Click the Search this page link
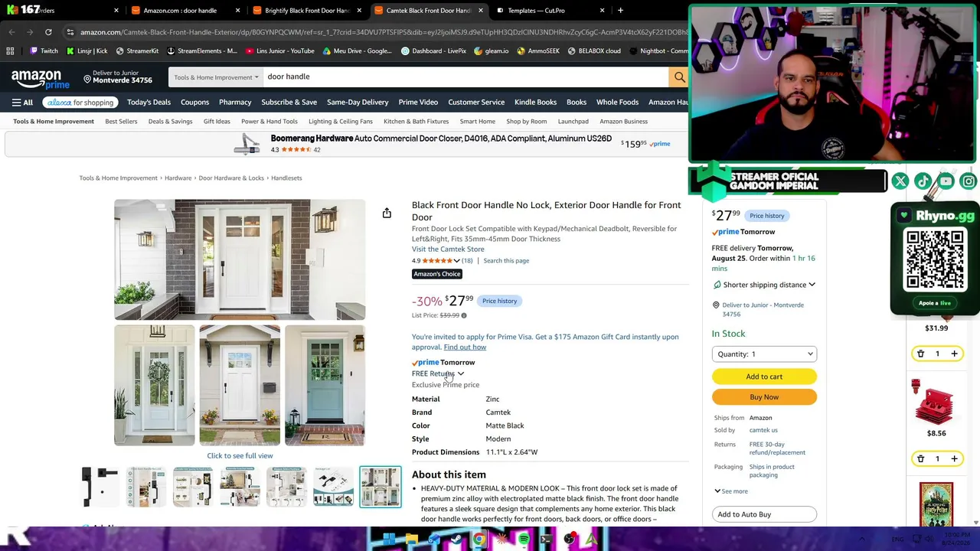980x551 pixels. [x=506, y=261]
